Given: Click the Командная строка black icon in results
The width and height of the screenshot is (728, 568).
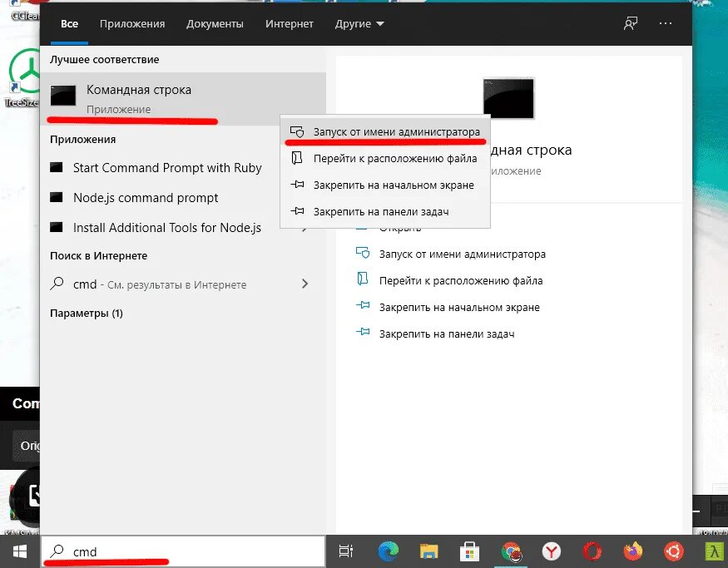Looking at the screenshot, I should 63,96.
